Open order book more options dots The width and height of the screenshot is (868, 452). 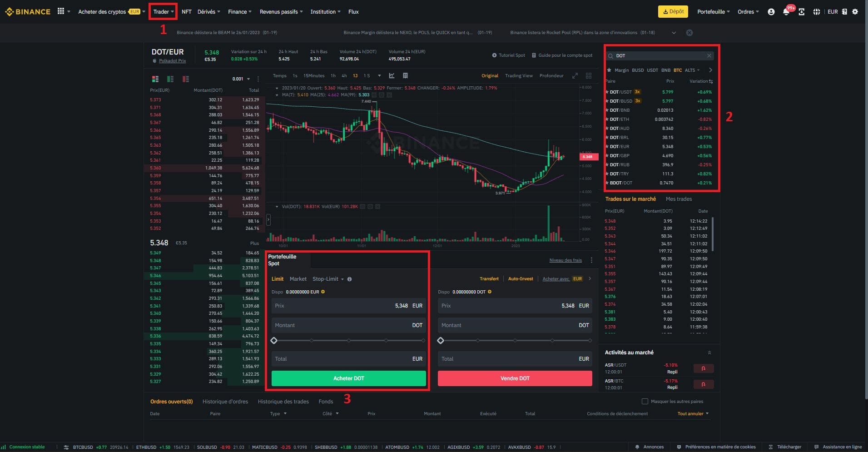click(258, 79)
